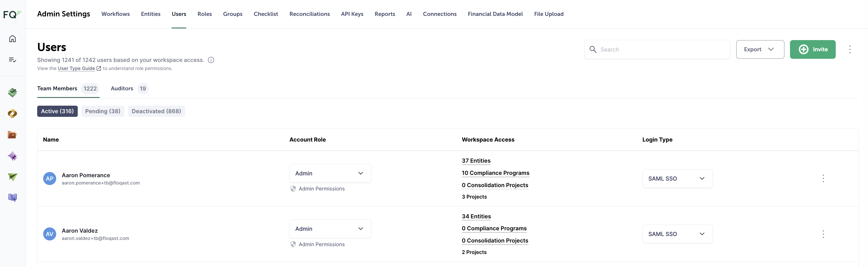The height and width of the screenshot is (267, 868).
Task: Click the email aaron.pomerance+tb@floqast.com
Action: (100, 183)
